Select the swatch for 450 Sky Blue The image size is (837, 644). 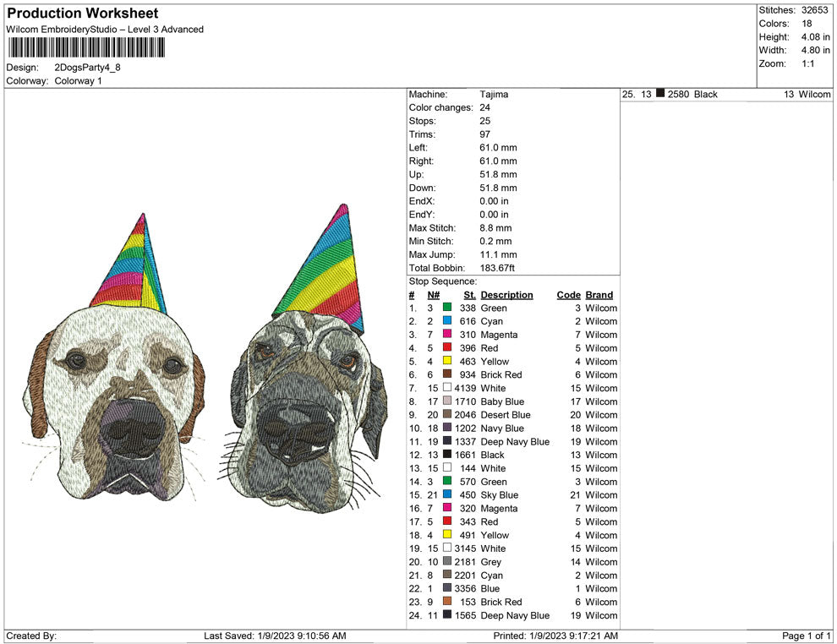coord(447,494)
